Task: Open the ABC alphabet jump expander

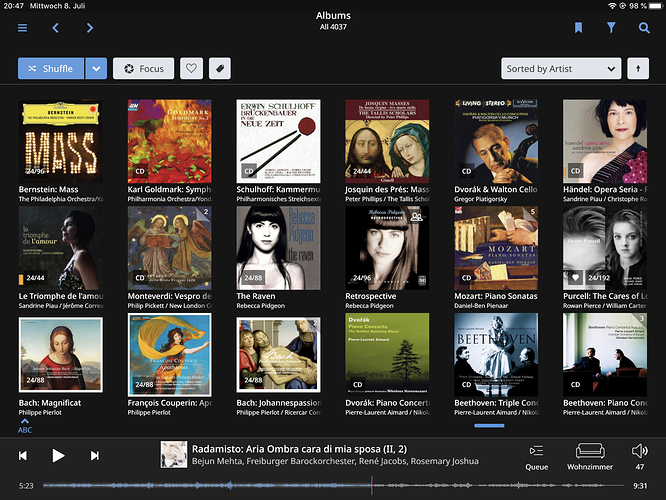Action: pos(25,426)
